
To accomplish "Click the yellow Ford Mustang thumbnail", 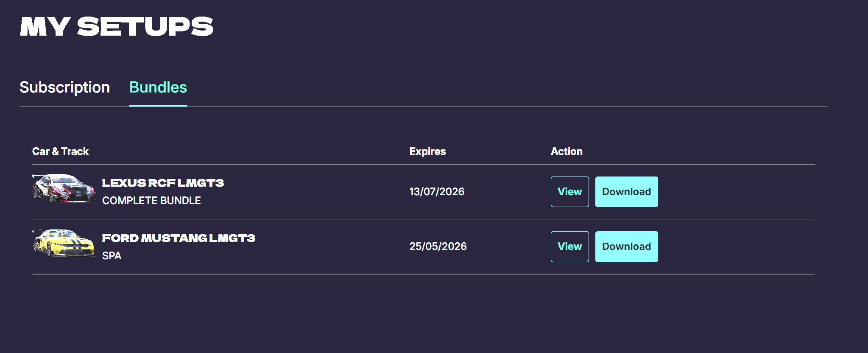I will coord(64,243).
